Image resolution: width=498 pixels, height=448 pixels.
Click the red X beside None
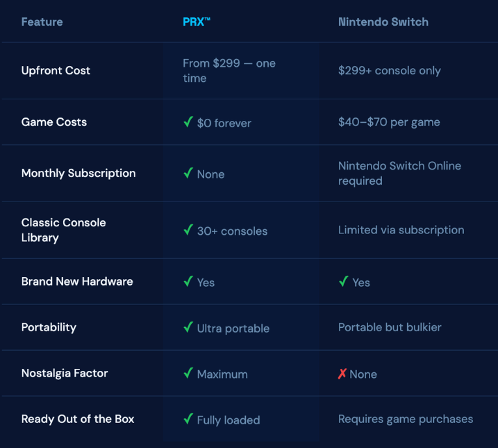click(342, 374)
